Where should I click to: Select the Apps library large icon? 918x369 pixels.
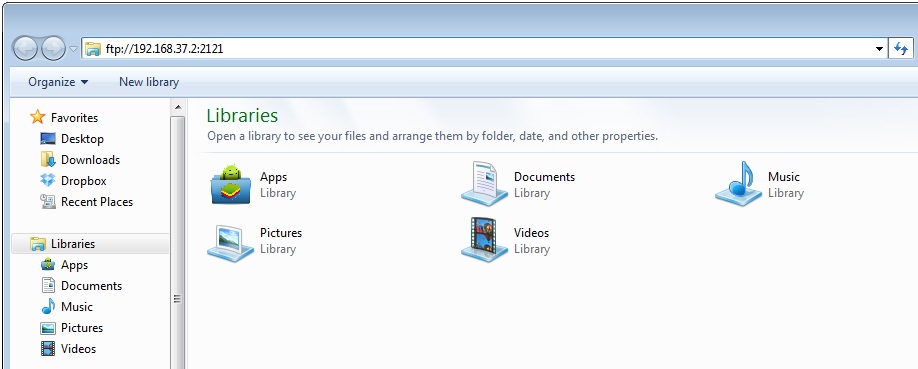pyautogui.click(x=231, y=184)
